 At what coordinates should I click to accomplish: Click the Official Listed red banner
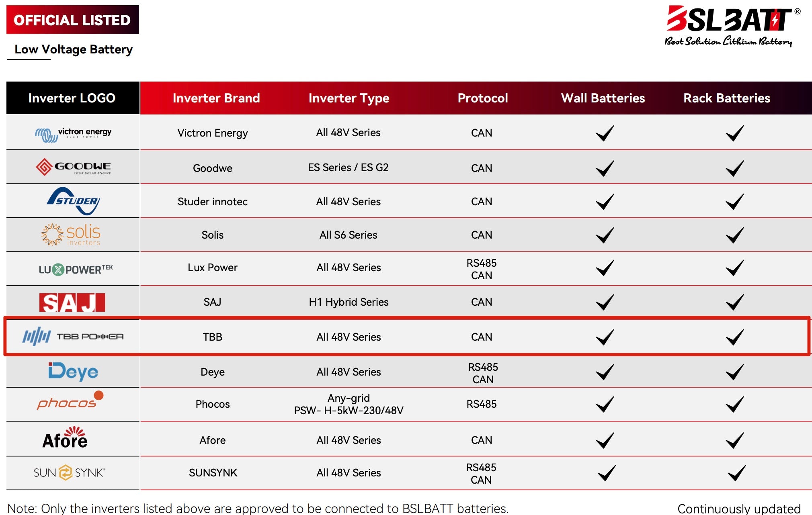[72, 20]
